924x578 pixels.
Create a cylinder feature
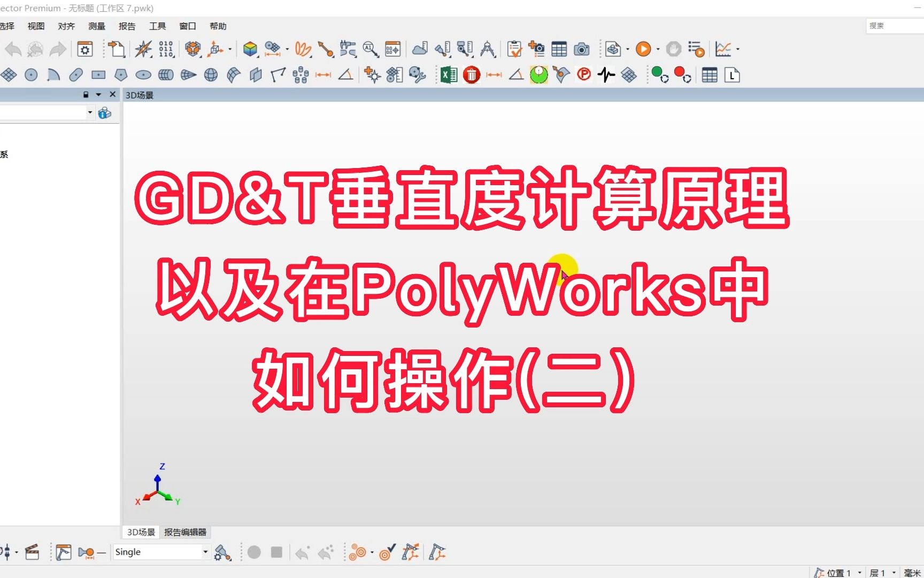point(166,75)
